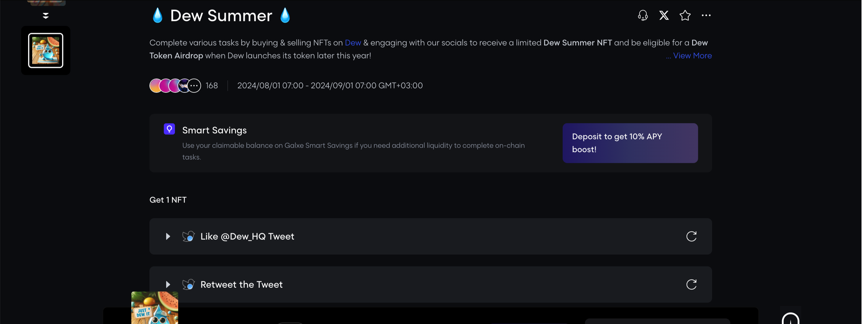868x324 pixels.
Task: Click the Twitter bird icon beside Like task
Action: 188,236
